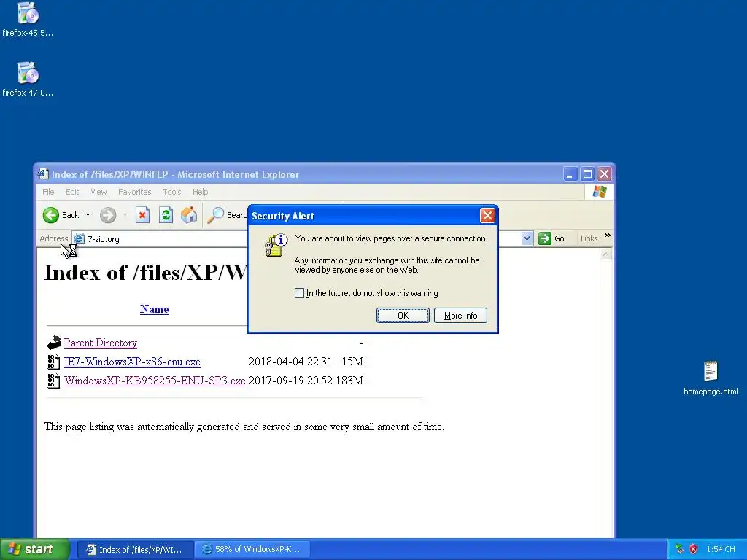The width and height of the screenshot is (747, 560).
Task: Switch to 'Index of /files/XP/WI...' taskbar button
Action: 135,550
